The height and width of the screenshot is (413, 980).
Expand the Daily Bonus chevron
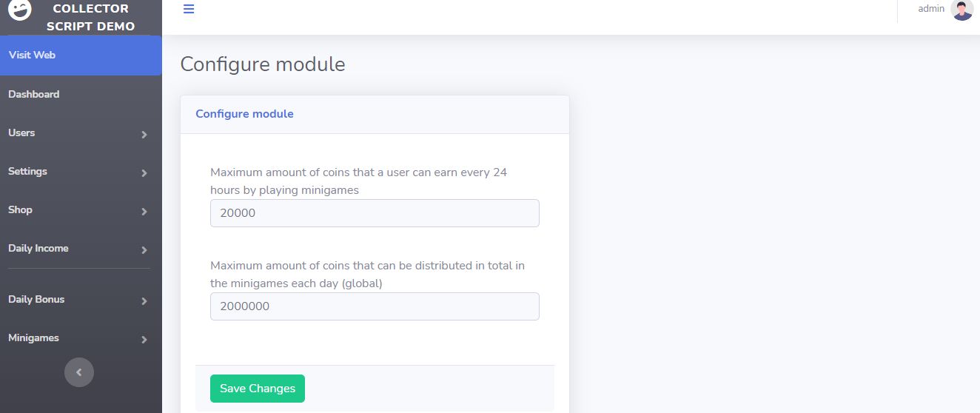click(144, 300)
